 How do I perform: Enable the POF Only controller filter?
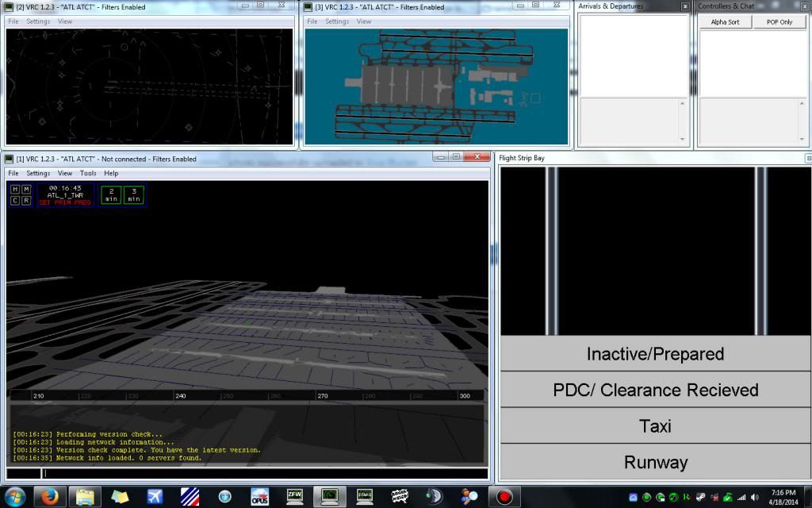pyautogui.click(x=780, y=21)
